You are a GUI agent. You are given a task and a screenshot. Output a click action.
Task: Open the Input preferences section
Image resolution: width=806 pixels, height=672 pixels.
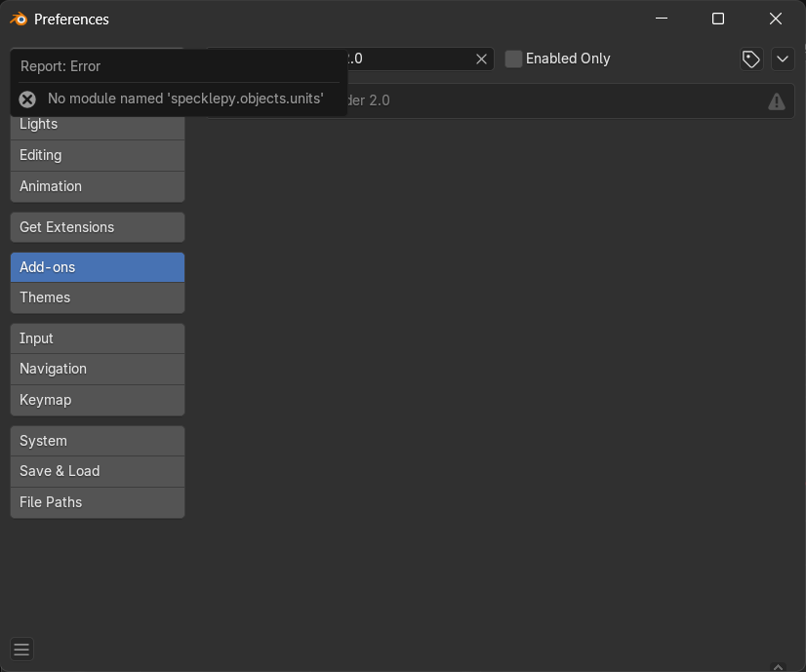98,338
